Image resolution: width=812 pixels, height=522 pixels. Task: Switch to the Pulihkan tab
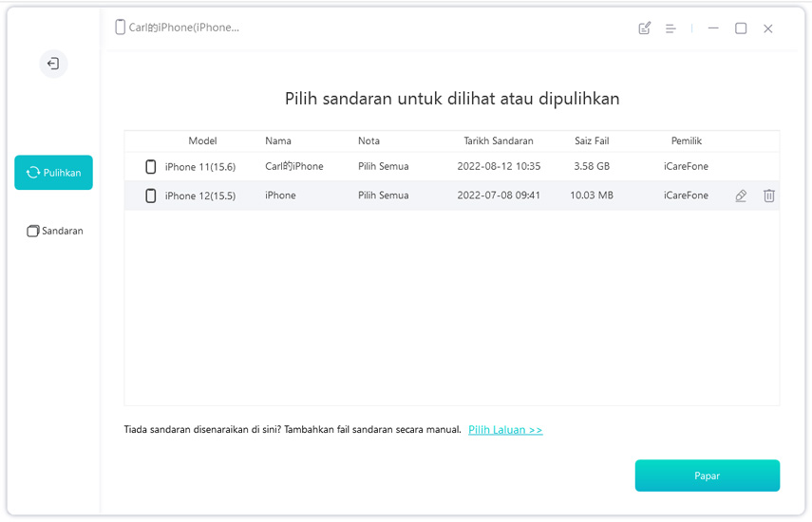click(53, 173)
